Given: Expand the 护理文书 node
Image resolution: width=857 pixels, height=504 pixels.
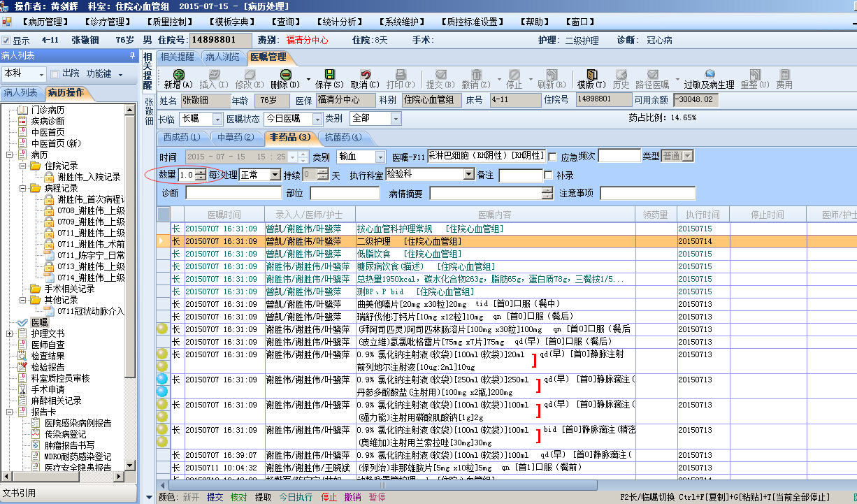Looking at the screenshot, I should pyautogui.click(x=10, y=333).
